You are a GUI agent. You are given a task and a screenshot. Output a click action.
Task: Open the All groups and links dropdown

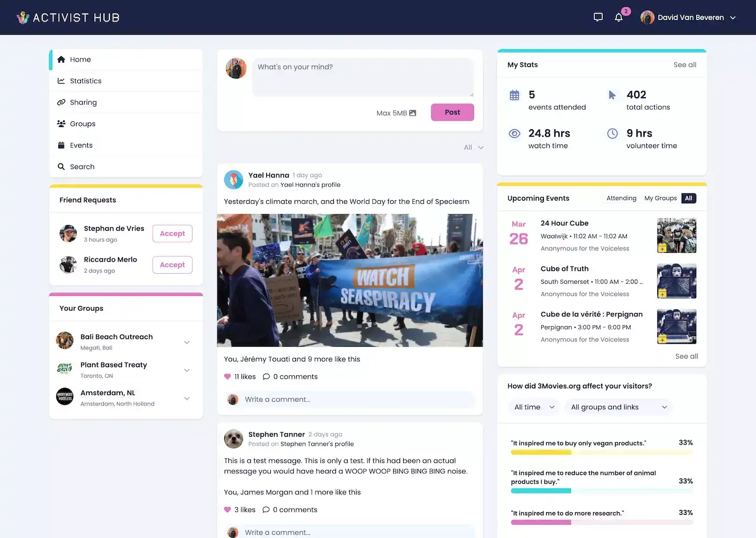pos(618,407)
